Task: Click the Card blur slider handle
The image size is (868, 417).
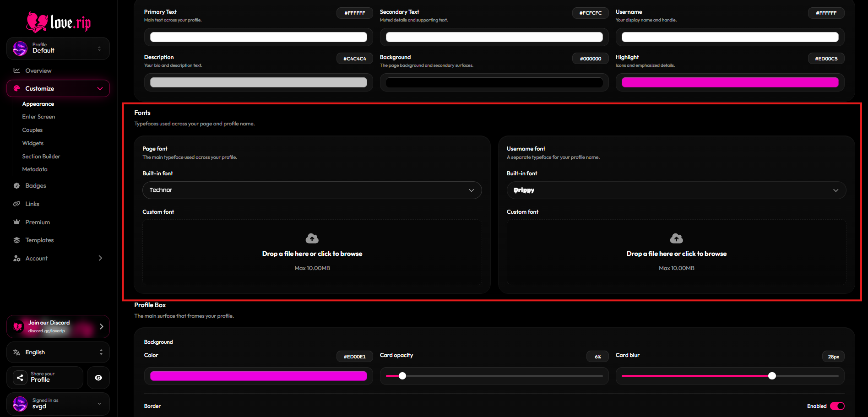Action: (772, 376)
